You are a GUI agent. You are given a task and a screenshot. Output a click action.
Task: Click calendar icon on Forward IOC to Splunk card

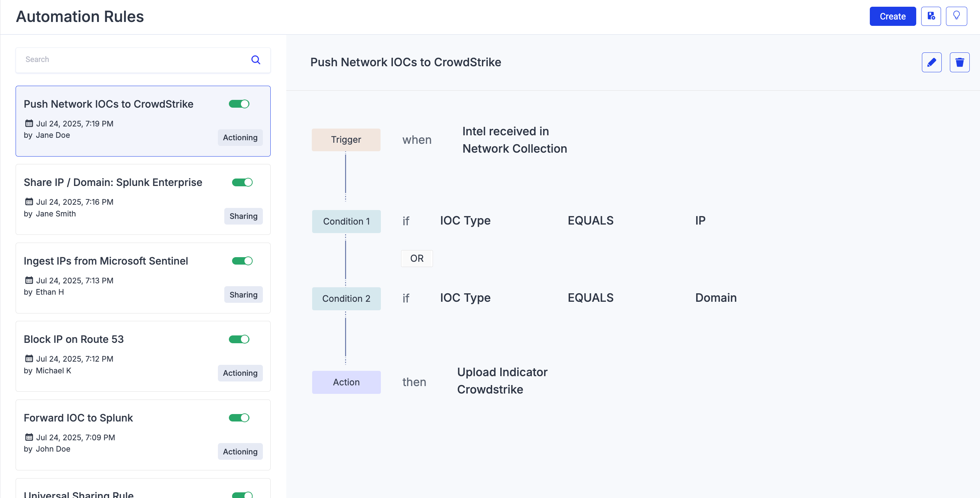tap(29, 437)
